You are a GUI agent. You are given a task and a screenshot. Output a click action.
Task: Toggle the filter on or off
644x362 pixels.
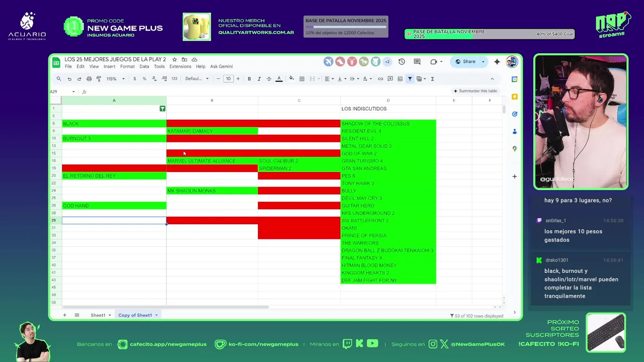410,79
